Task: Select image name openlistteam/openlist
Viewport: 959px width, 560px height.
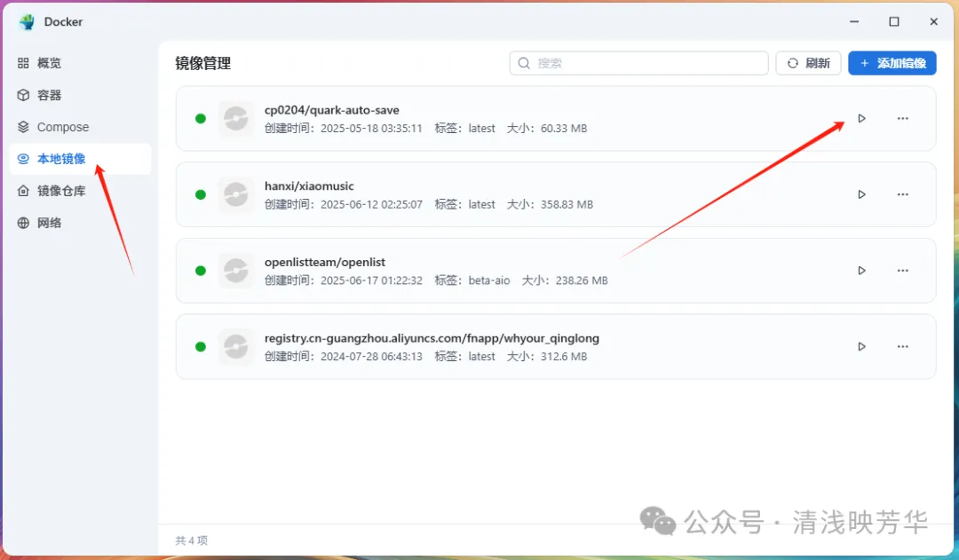Action: [x=325, y=262]
